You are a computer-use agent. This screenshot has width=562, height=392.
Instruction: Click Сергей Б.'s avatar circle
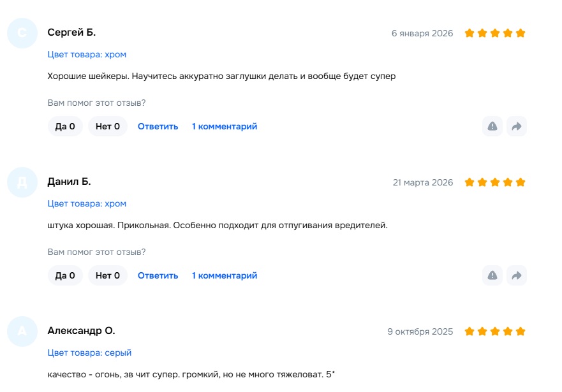(22, 33)
